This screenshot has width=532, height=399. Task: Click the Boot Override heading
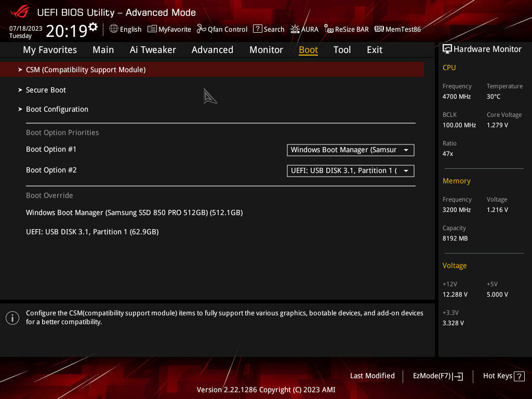[49, 195]
